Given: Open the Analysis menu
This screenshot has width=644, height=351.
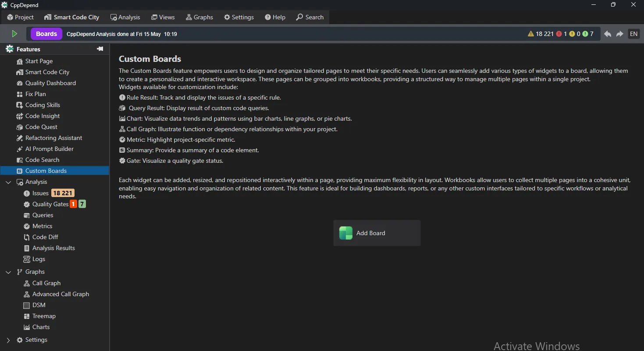Looking at the screenshot, I should click(x=125, y=17).
